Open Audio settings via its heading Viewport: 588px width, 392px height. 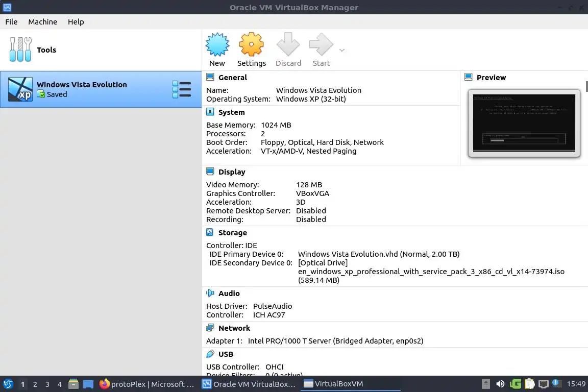pyautogui.click(x=229, y=293)
